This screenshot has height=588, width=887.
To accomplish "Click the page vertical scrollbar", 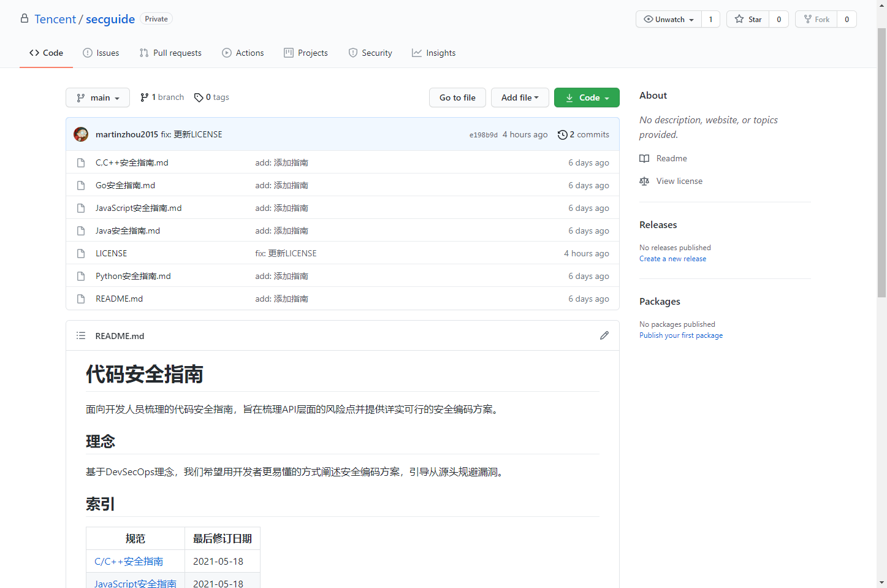I will click(881, 162).
